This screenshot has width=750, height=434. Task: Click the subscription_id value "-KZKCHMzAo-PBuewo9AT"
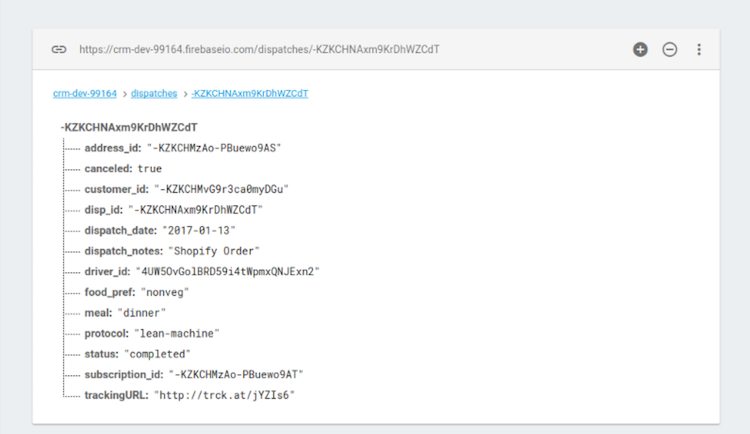point(236,375)
